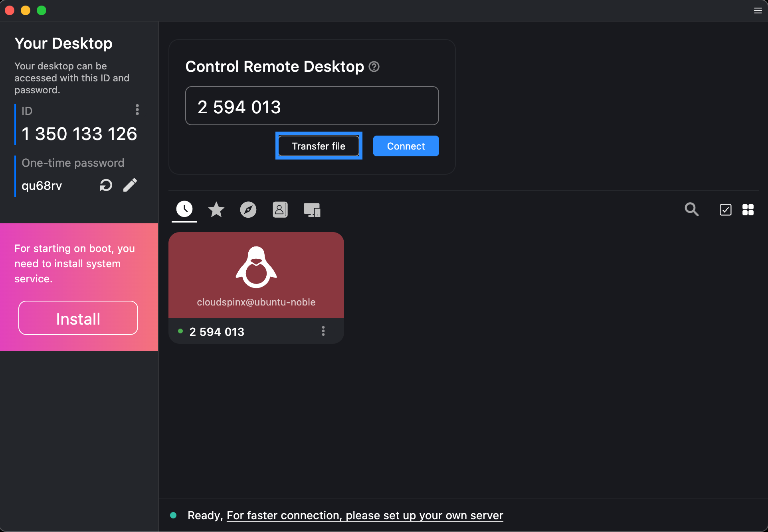This screenshot has height=532, width=768.
Task: Open Control Remote Desktop help tooltip
Action: (x=374, y=67)
